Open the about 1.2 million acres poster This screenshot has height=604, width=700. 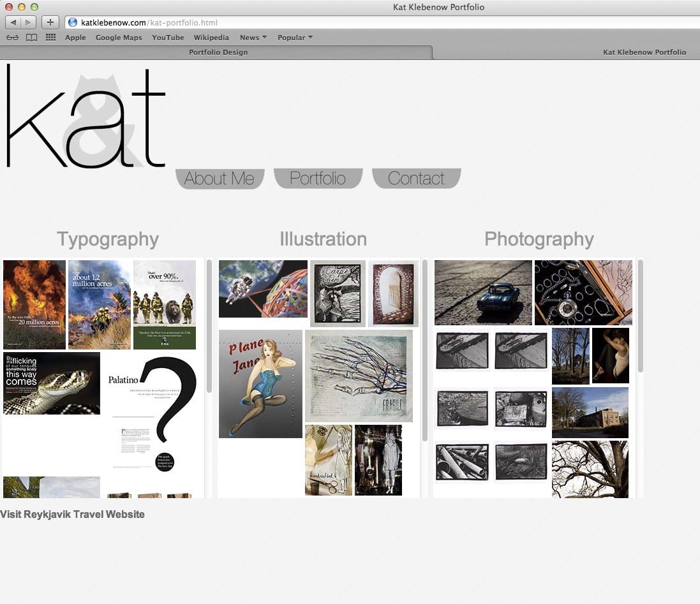[100, 305]
